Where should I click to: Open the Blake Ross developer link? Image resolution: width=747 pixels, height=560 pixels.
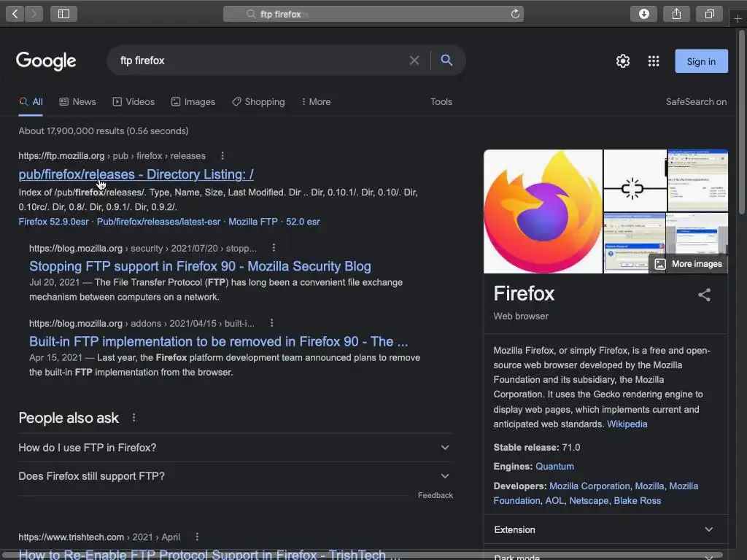click(x=638, y=500)
